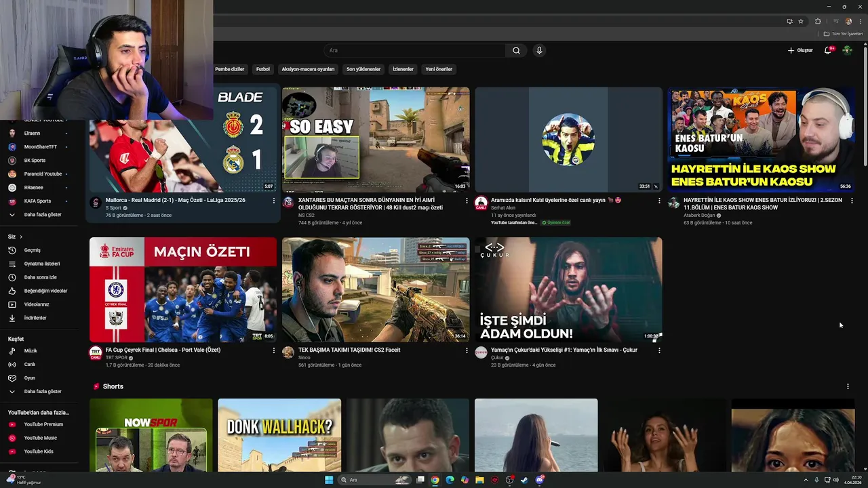
Task: Select Aksiyon-macera oyunları filter chip
Action: 308,69
